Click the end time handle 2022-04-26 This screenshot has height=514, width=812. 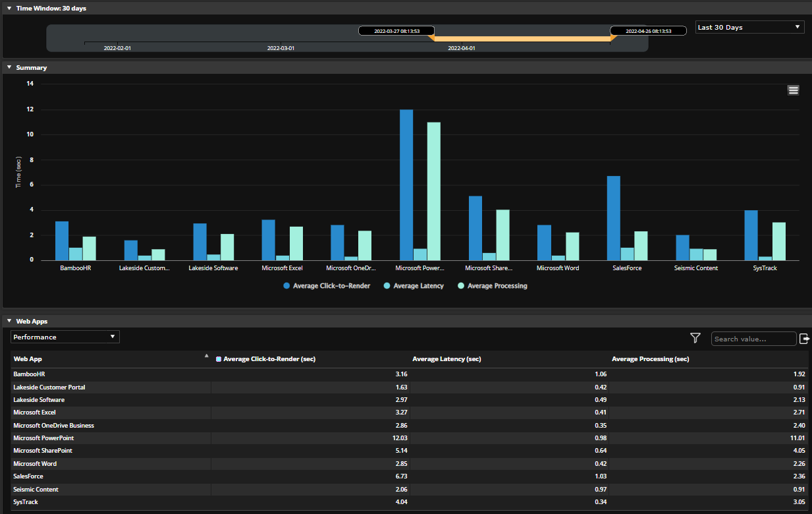click(648, 31)
